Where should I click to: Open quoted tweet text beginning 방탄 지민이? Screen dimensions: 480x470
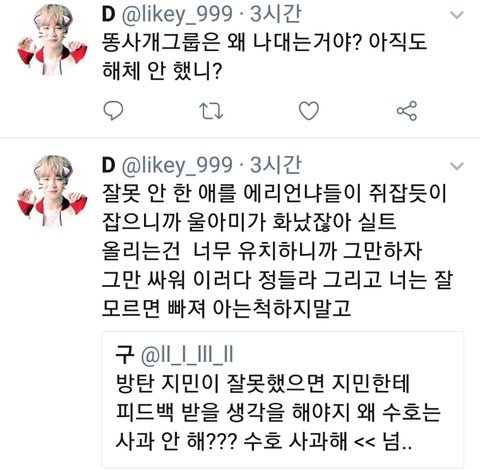coord(278,413)
